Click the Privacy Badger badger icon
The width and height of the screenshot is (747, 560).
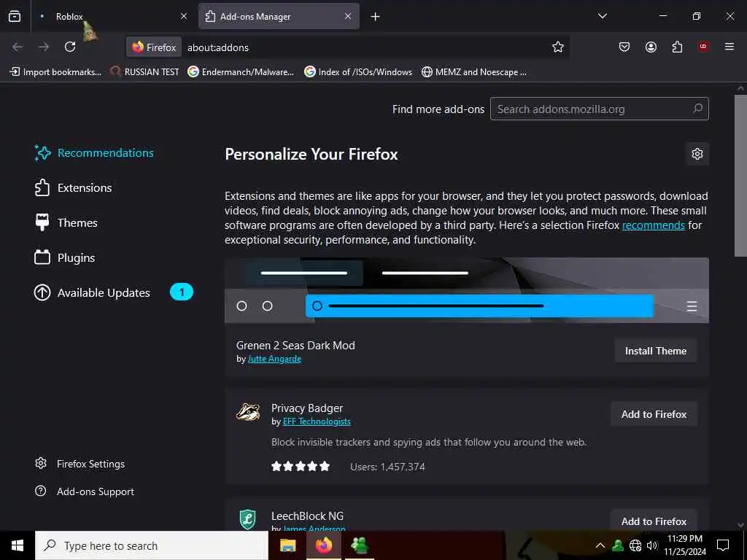[248, 413]
